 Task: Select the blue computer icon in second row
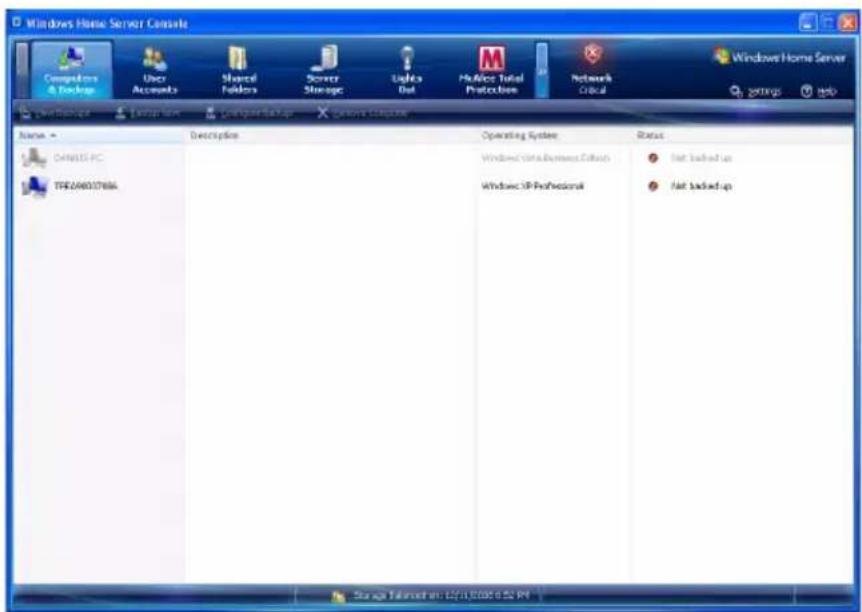(34, 186)
